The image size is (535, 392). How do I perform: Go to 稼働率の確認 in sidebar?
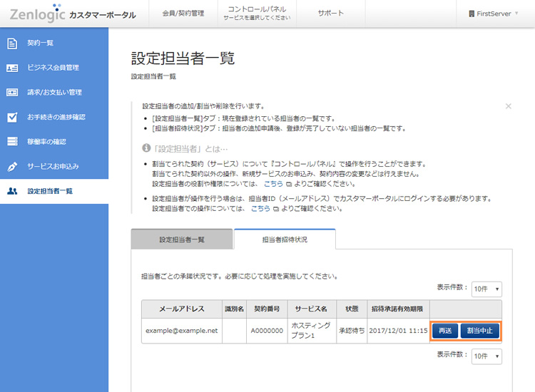tap(54, 141)
